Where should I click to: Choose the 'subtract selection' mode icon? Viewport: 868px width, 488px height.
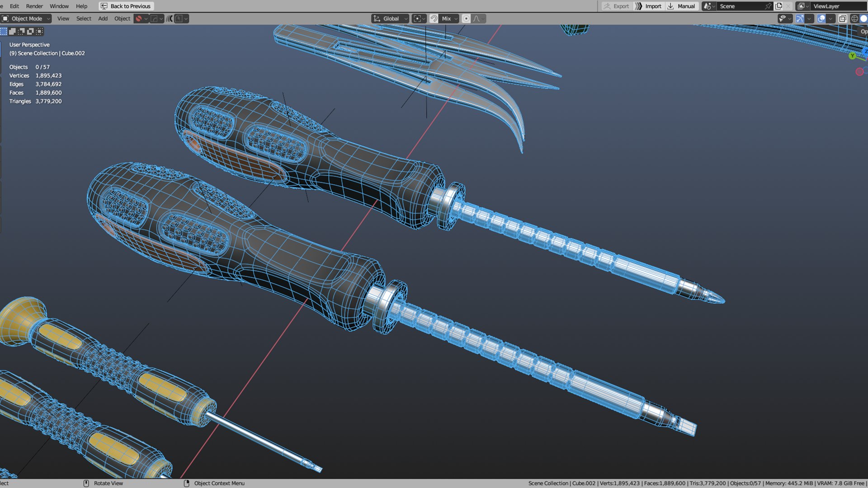21,31
